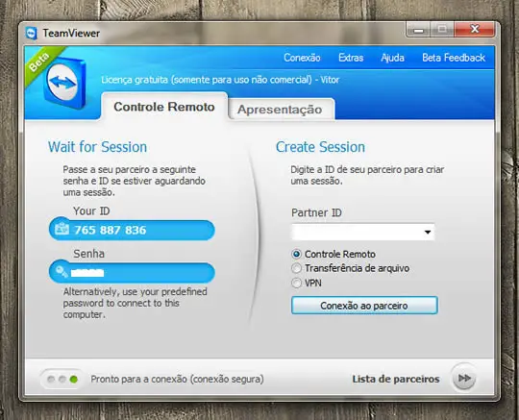This screenshot has height=420, width=519.
Task: Click the key icon beside Senha
Action: (x=62, y=272)
